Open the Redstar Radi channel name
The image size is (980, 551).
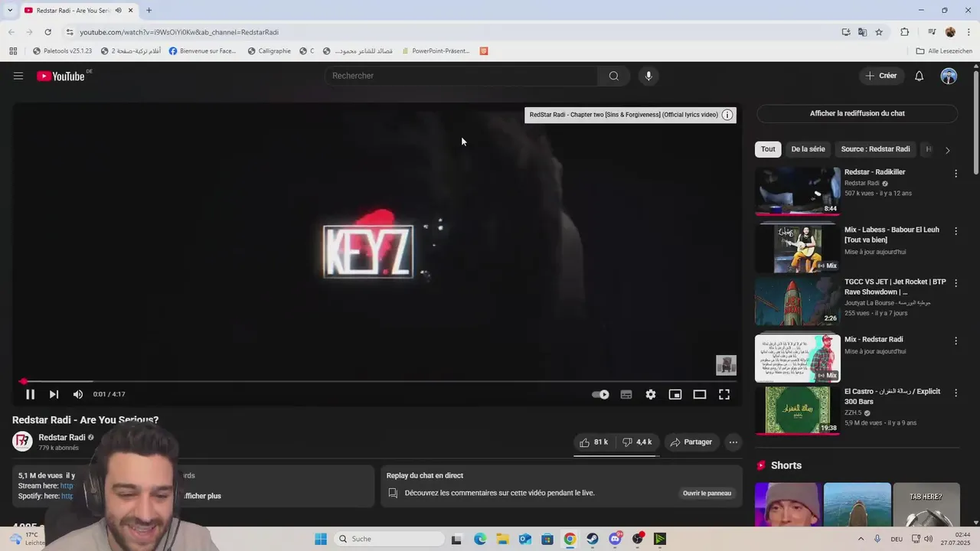pos(62,438)
